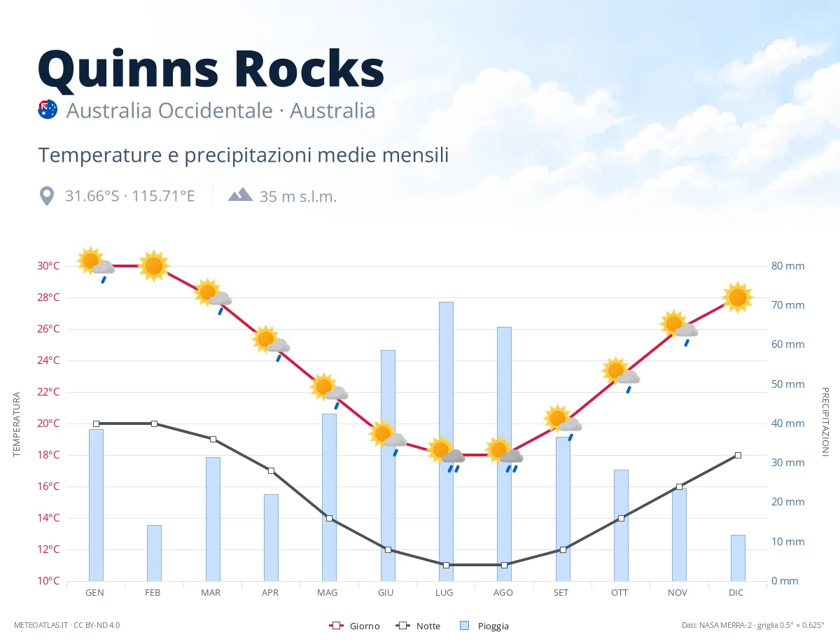The width and height of the screenshot is (840, 644).
Task: Click the Giorno legend marker
Action: point(335,626)
